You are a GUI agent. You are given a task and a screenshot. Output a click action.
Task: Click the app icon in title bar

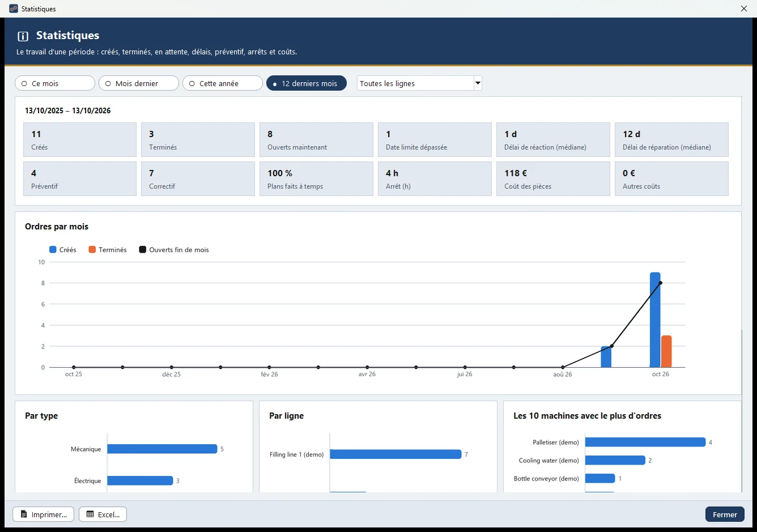click(14, 8)
